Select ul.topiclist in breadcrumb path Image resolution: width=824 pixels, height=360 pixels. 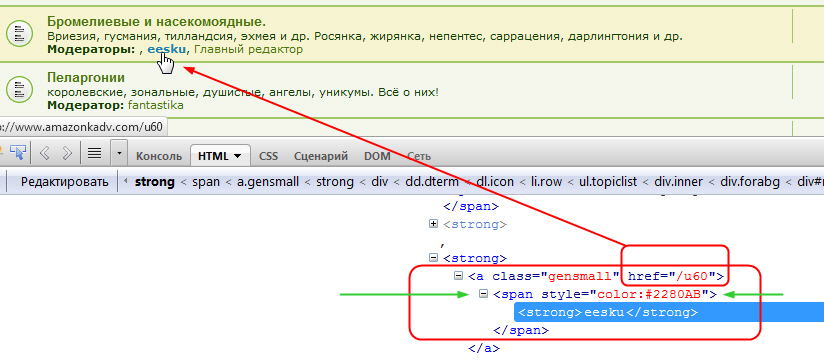click(607, 182)
